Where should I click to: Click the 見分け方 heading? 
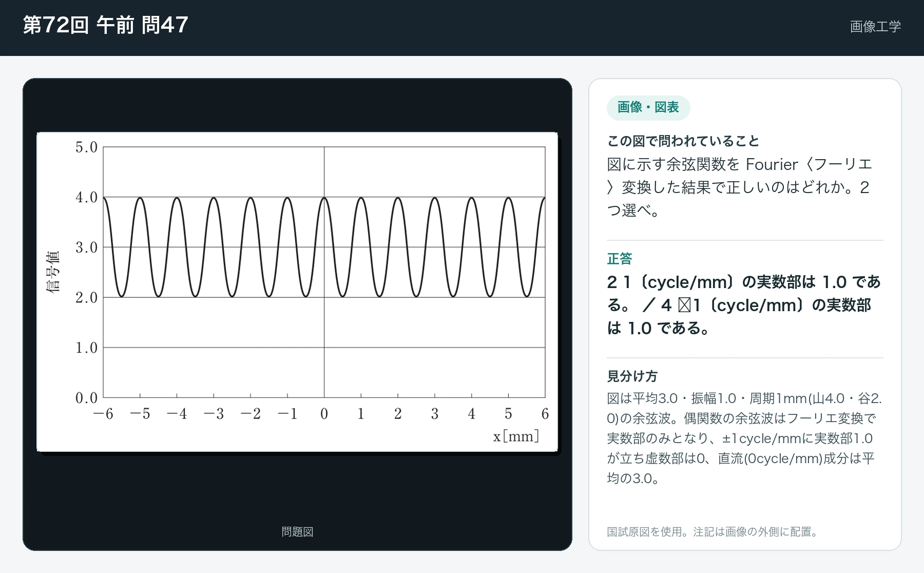click(x=632, y=376)
